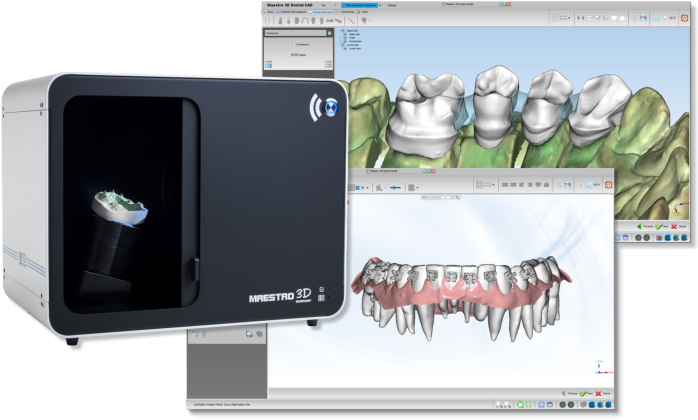The height and width of the screenshot is (420, 698).
Task: Toggle the highlighted view icon right of mouse icon, front window
Action: pos(568,185)
